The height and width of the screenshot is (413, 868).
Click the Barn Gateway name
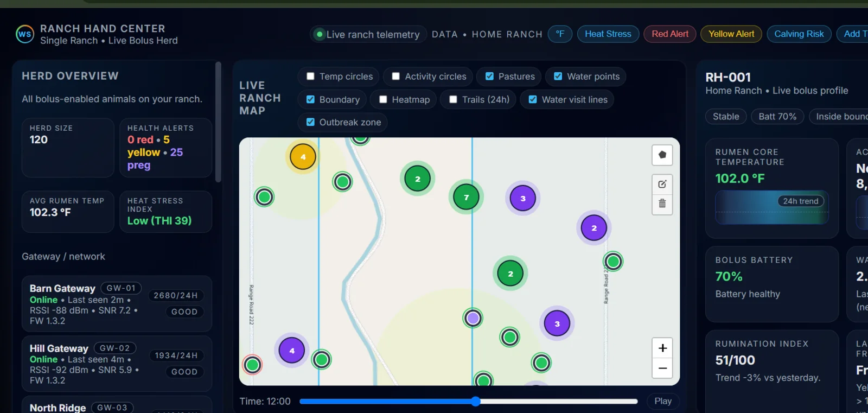(x=62, y=289)
